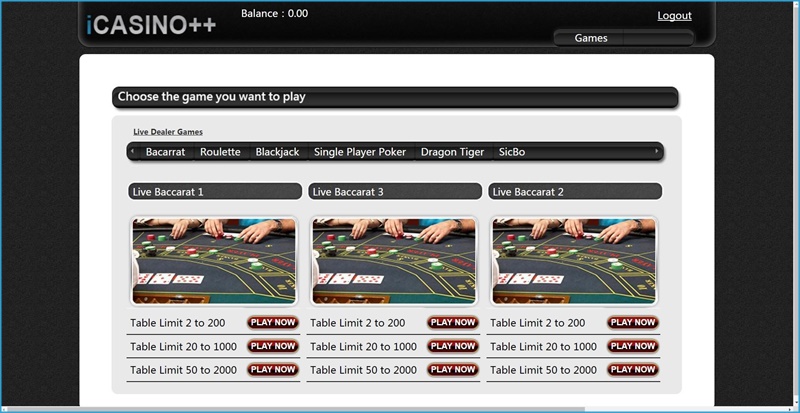800x413 pixels.
Task: Play Live Baccarat 2 with limit 20 to 1000
Action: click(x=633, y=346)
